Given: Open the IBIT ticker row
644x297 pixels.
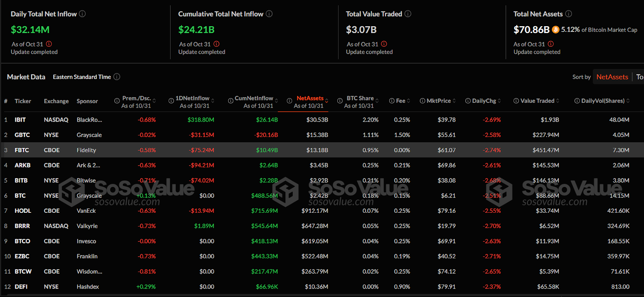Looking at the screenshot, I should click(x=20, y=120).
